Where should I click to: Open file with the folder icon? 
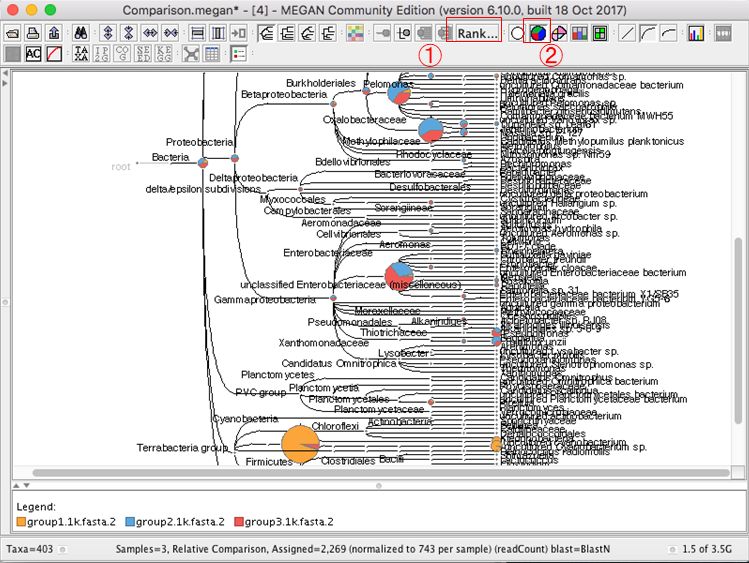tap(14, 33)
